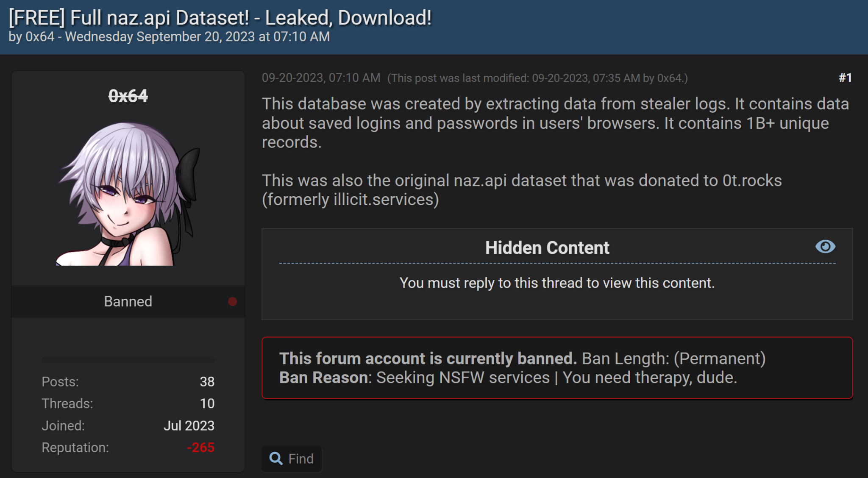Click the red online status dot
This screenshot has width=868, height=478.
231,301
